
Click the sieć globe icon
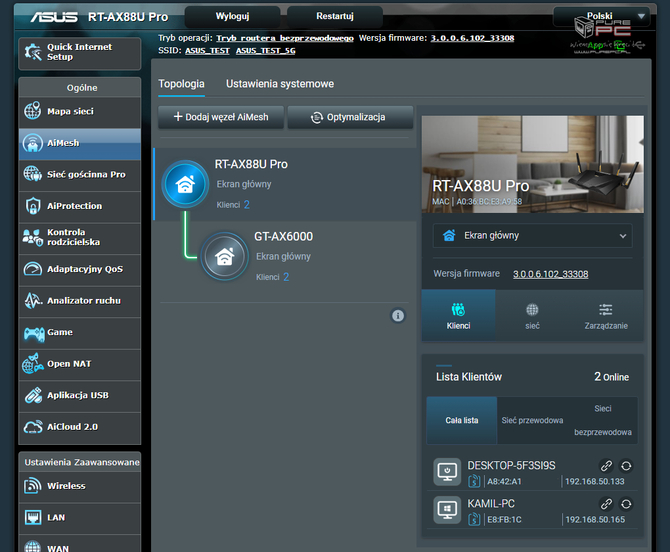532,309
